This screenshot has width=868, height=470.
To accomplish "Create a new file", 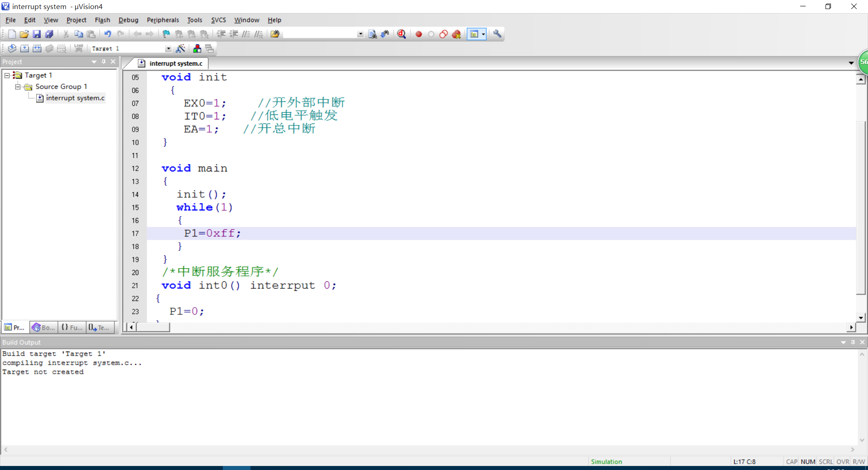I will pyautogui.click(x=12, y=34).
